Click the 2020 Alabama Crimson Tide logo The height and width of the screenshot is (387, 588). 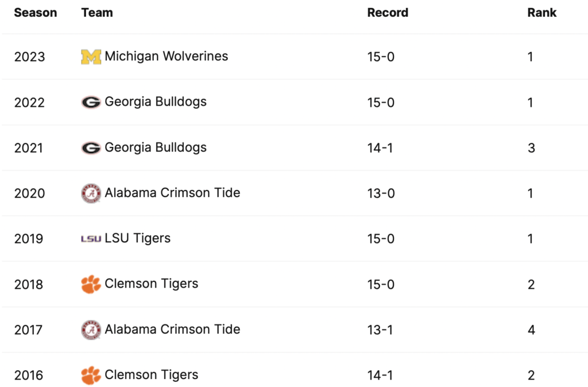[91, 193]
